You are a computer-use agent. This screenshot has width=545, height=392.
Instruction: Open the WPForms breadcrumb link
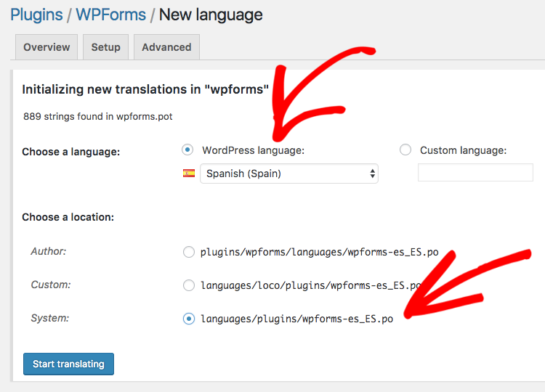point(111,15)
